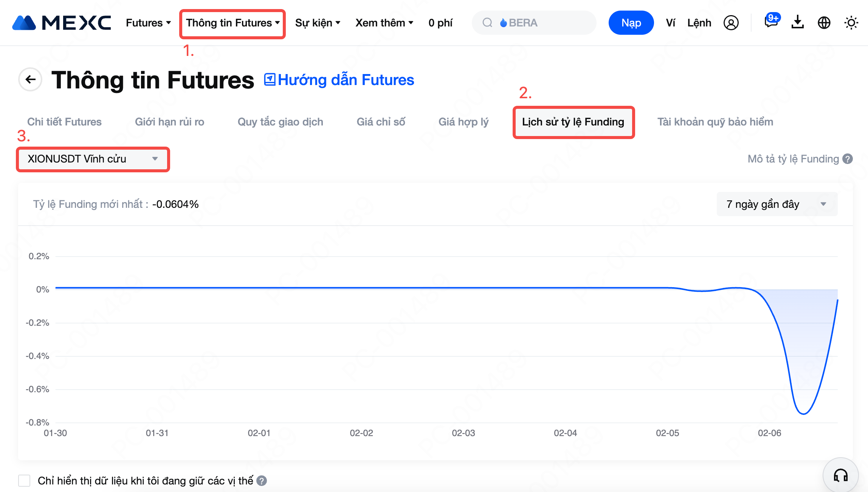Enable checkbox to show only held positions
The height and width of the screenshot is (492, 868).
point(24,481)
